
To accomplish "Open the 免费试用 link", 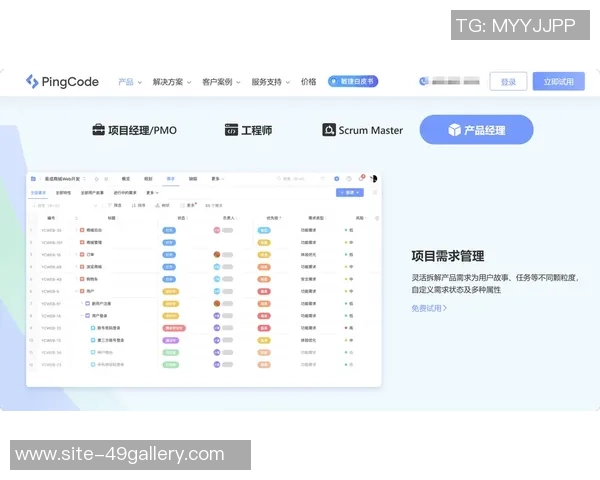I will pos(429,308).
